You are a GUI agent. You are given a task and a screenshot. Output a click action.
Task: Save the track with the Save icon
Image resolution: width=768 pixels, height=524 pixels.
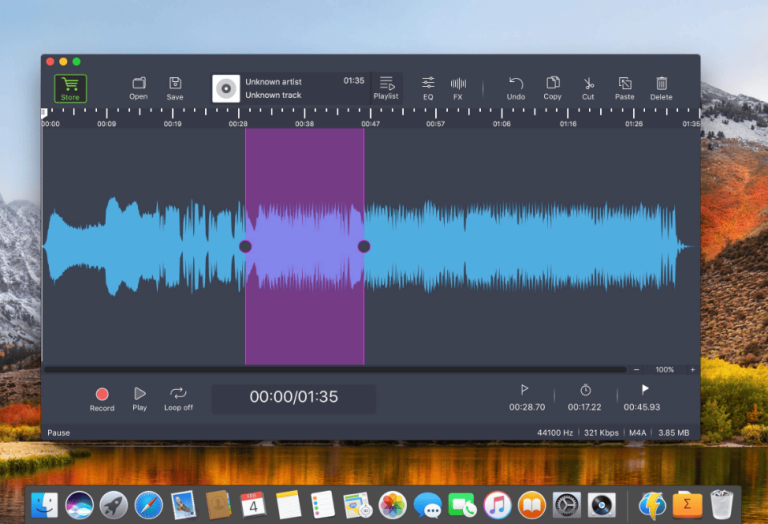click(x=175, y=88)
